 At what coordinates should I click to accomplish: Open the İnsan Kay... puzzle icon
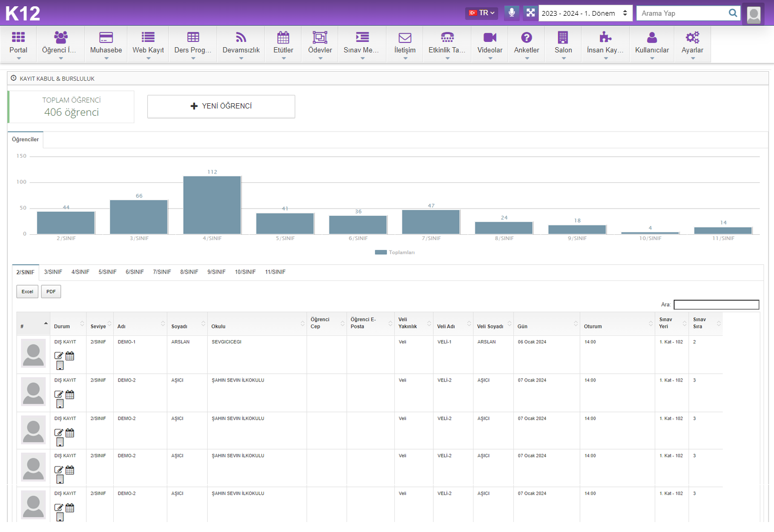click(x=606, y=37)
